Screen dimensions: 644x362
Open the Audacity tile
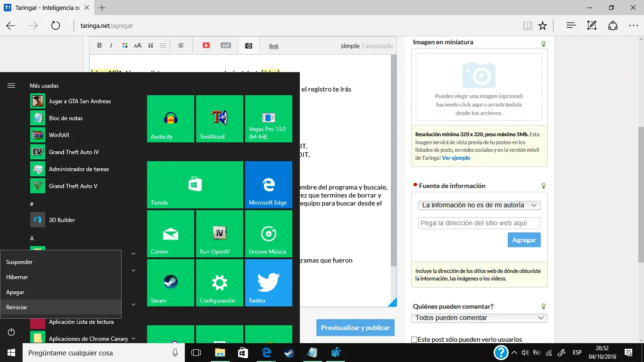coord(171,119)
